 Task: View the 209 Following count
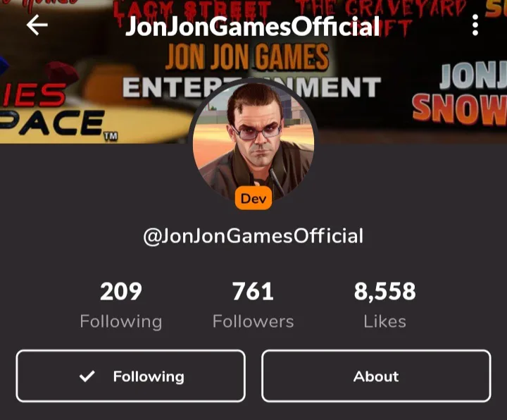click(121, 291)
